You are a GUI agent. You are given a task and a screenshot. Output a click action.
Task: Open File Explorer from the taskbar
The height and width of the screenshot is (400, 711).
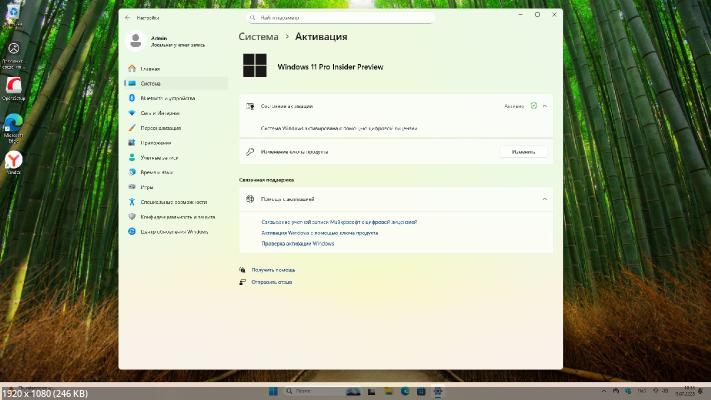tap(388, 391)
